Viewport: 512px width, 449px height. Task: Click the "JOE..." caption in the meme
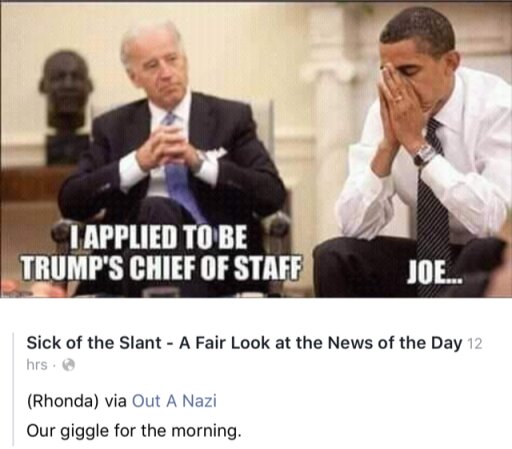tap(435, 271)
